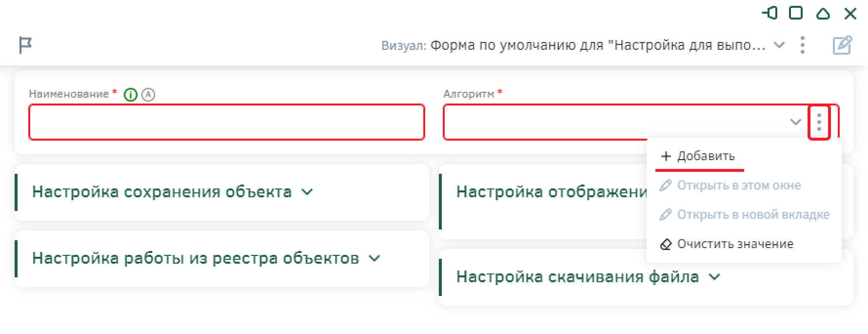Image resolution: width=868 pixels, height=334 pixels.
Task: Click the three-dot button in Алгоритм field
Action: [819, 122]
